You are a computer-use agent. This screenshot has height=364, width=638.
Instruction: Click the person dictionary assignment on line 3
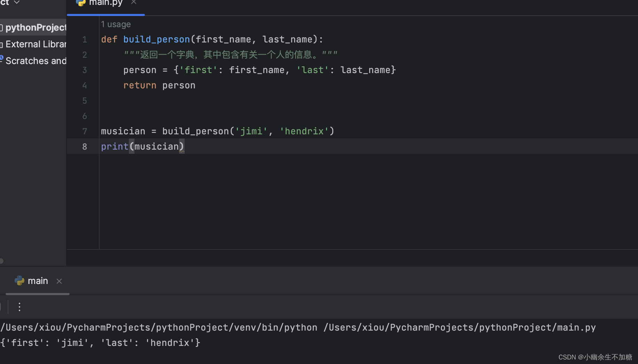tap(259, 70)
